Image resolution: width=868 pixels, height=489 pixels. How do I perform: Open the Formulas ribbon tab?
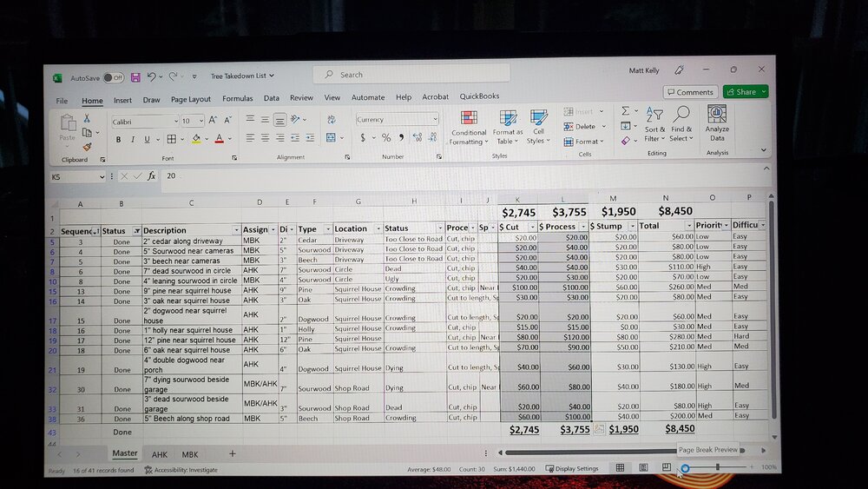237,99
